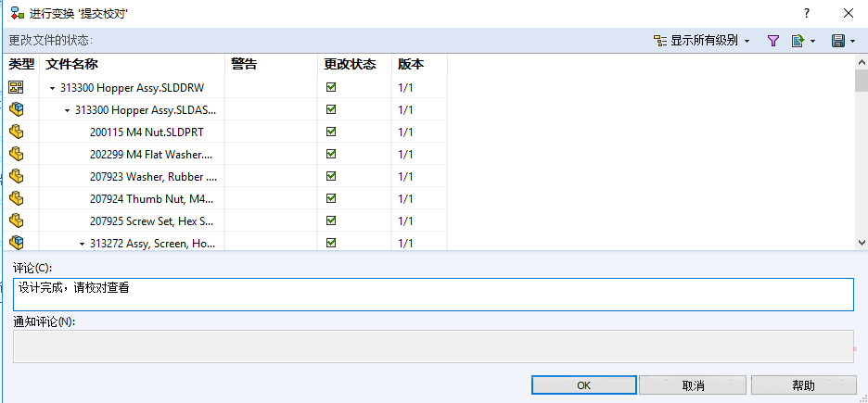Click the 更改状态 column header

click(350, 64)
